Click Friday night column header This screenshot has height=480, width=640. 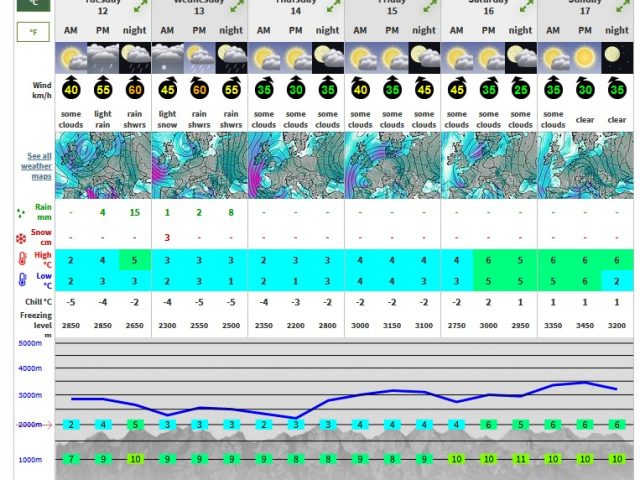tap(424, 30)
